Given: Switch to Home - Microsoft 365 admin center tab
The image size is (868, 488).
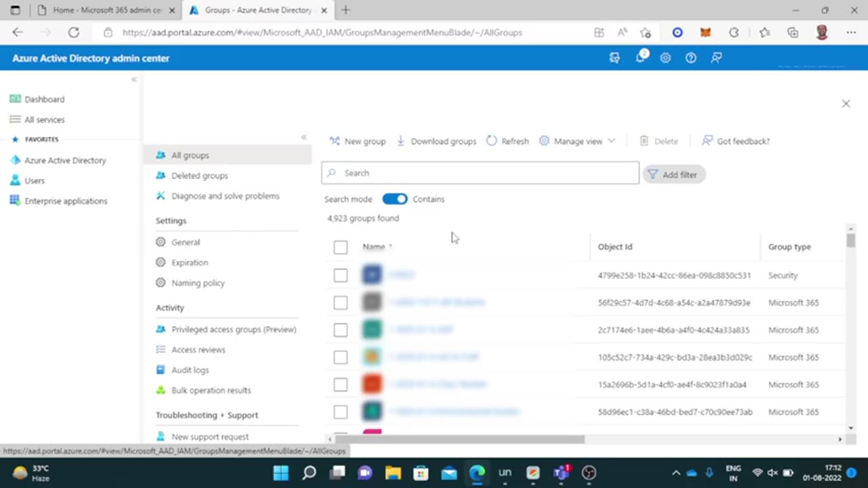Looking at the screenshot, I should (106, 10).
